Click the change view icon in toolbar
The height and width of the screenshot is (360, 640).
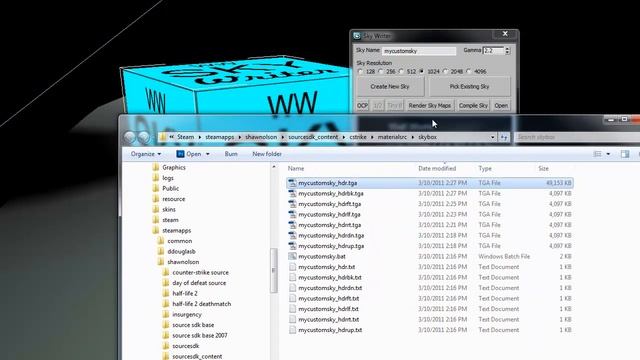(x=598, y=154)
